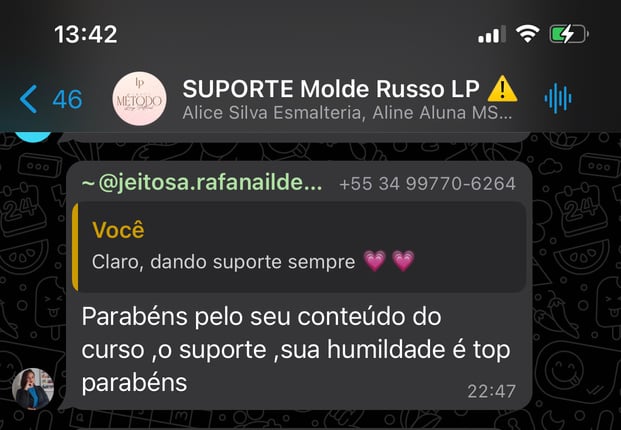Tap the yellow warning emoji in title
This screenshot has height=430, width=621.
502,89
